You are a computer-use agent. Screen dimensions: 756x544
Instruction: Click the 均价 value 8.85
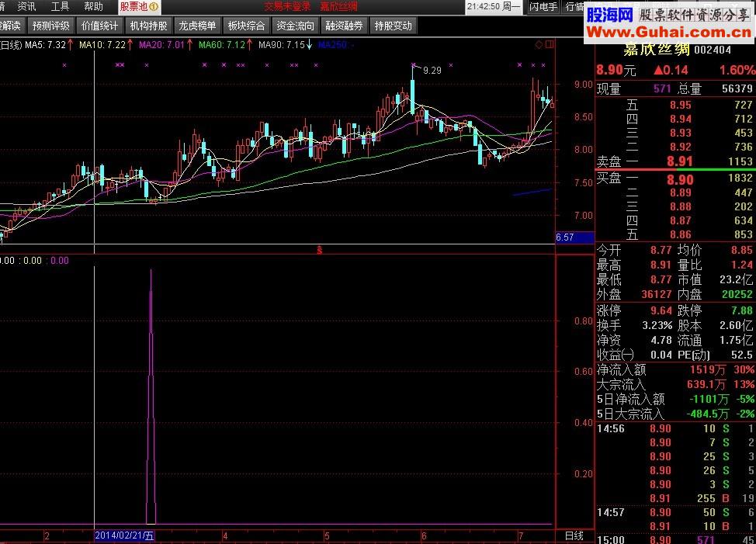pos(741,250)
